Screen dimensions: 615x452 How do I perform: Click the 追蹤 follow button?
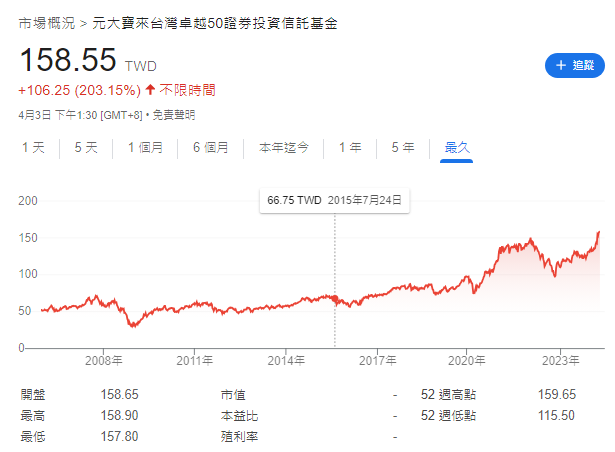coord(575,65)
